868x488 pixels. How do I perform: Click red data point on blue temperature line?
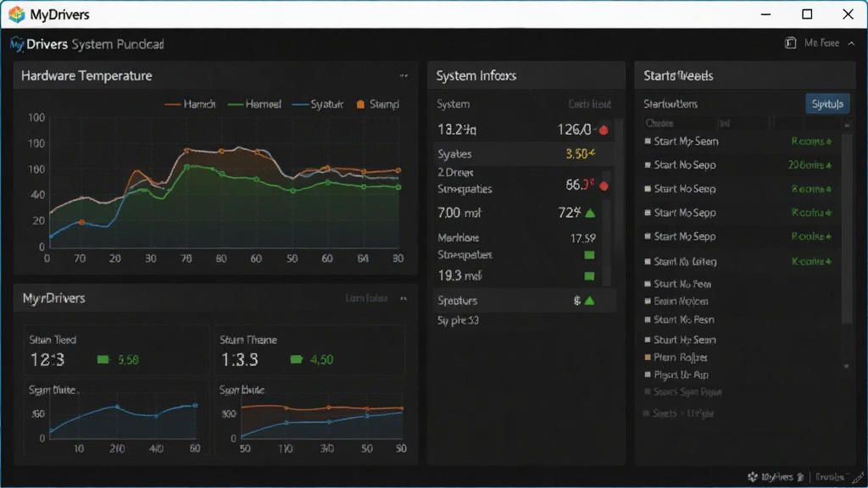pos(82,222)
